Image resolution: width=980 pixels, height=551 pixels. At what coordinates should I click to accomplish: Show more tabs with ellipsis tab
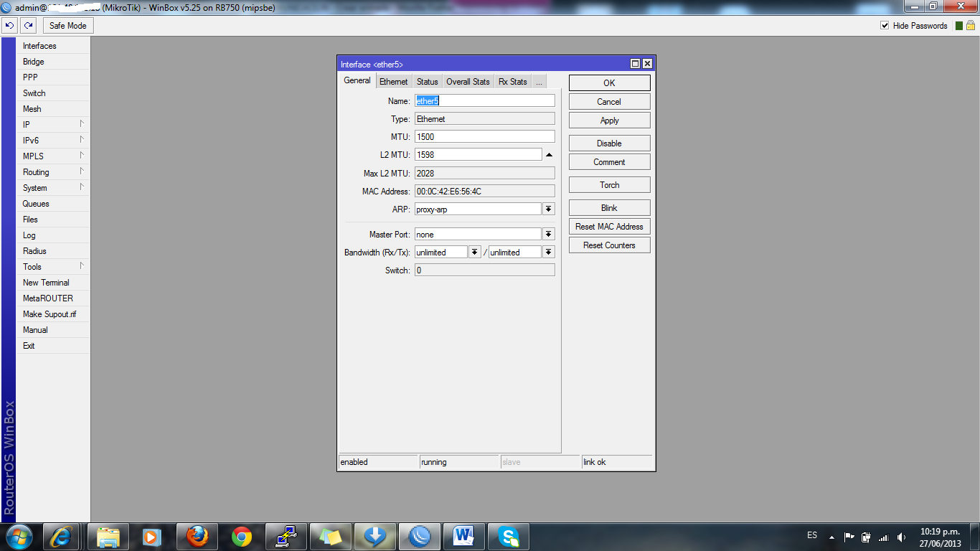coord(539,82)
